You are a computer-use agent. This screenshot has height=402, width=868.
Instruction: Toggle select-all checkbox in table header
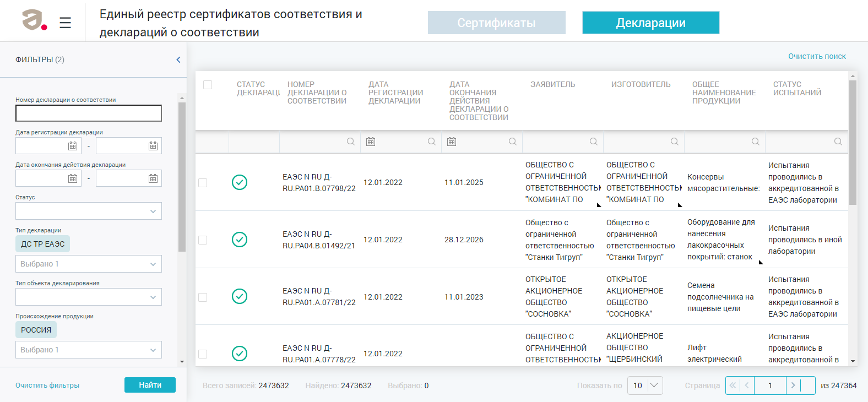pos(208,85)
